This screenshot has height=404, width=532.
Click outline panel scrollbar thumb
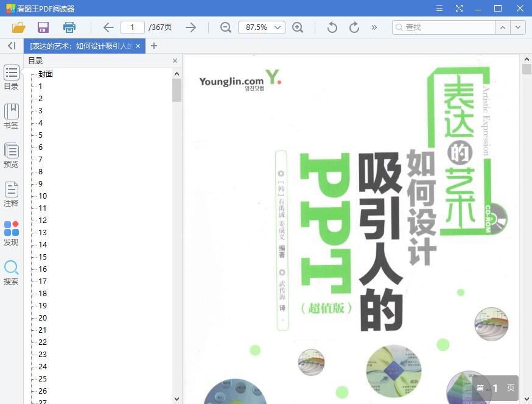(x=177, y=90)
